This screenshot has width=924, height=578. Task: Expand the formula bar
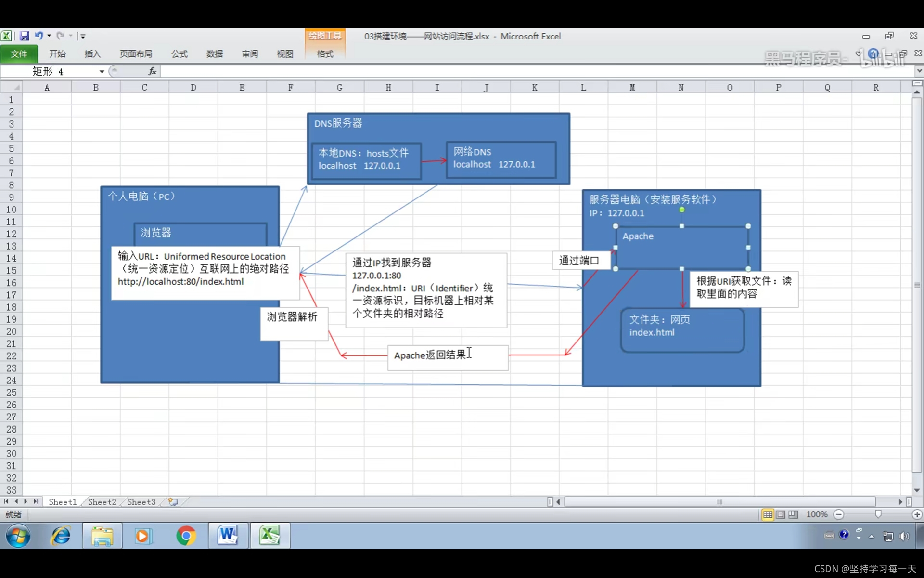(x=919, y=71)
